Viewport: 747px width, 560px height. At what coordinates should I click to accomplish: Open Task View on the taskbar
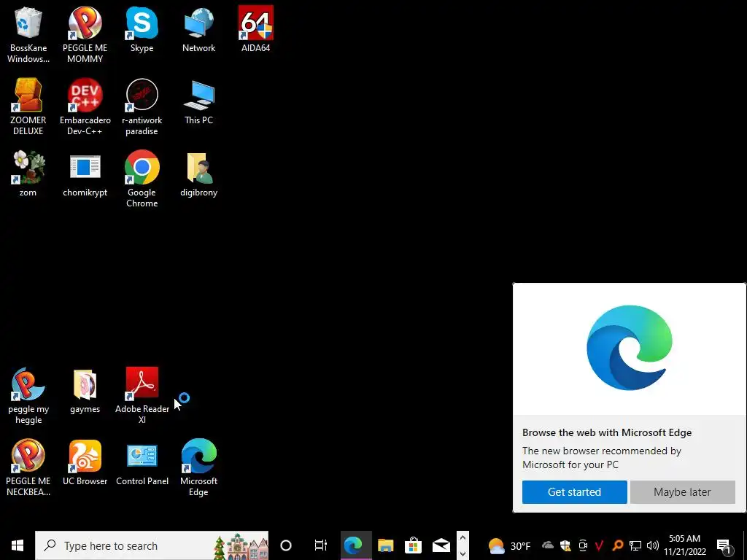[321, 545]
